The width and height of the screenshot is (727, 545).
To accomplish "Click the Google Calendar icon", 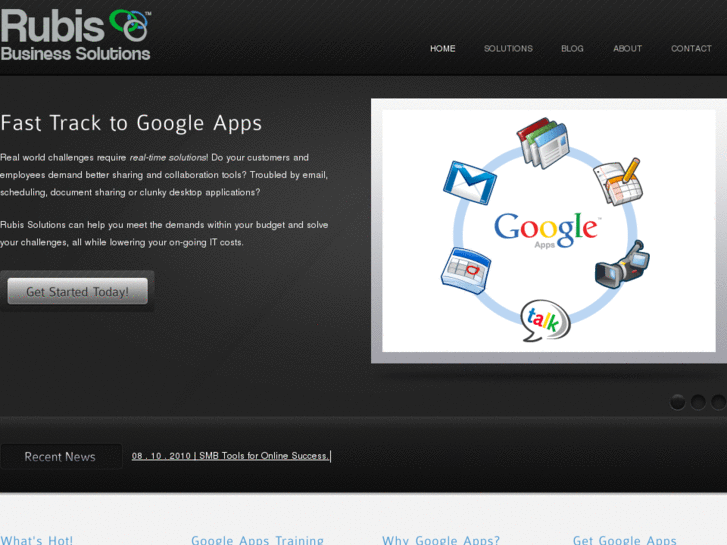I will click(x=466, y=270).
